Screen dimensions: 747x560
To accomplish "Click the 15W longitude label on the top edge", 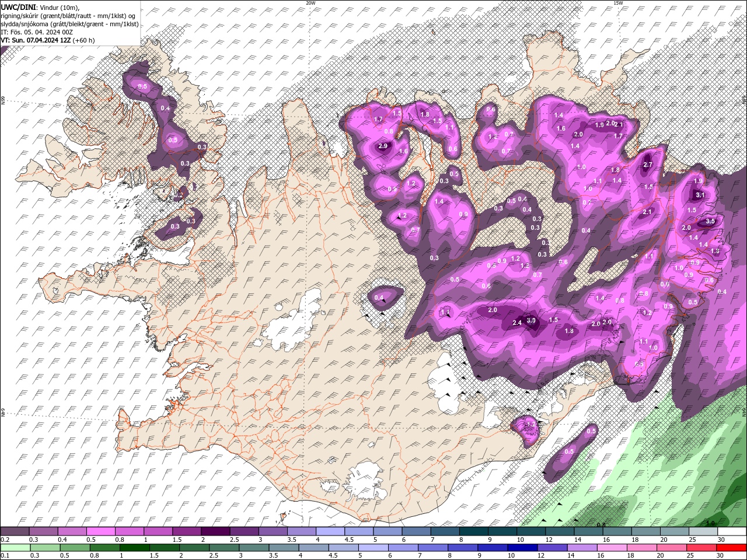I will point(617,3).
